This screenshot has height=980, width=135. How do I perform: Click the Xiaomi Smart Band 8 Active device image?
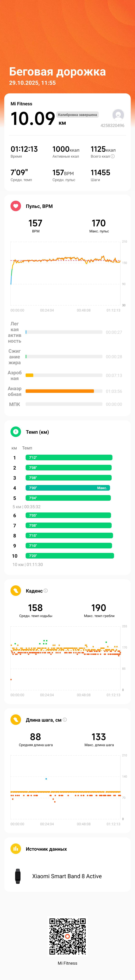coord(17,876)
